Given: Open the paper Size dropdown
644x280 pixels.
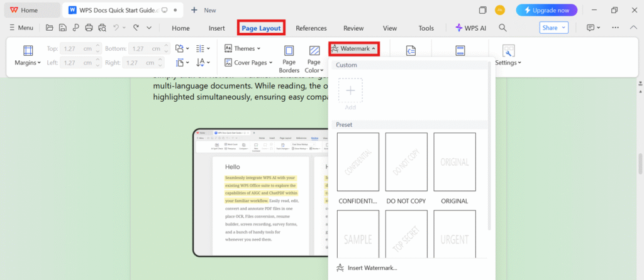Looking at the screenshot, I should point(182,62).
